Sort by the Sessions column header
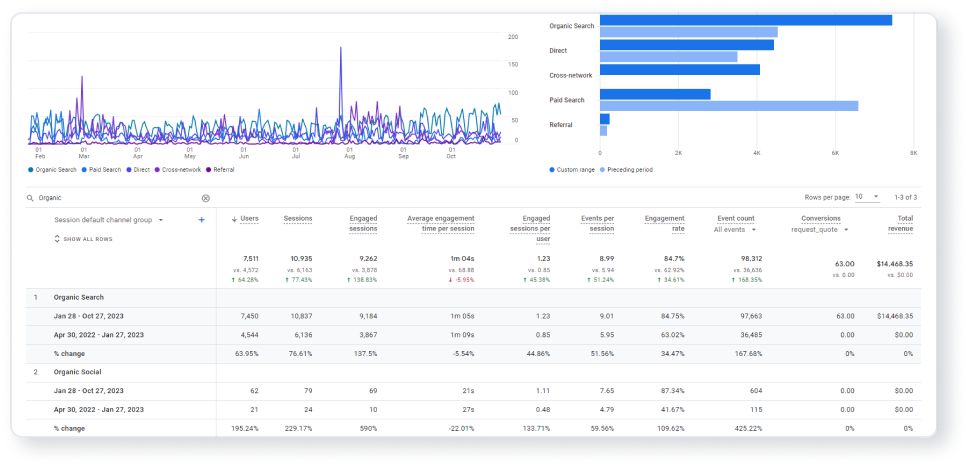Screen dimensions: 968x466 tap(298, 218)
